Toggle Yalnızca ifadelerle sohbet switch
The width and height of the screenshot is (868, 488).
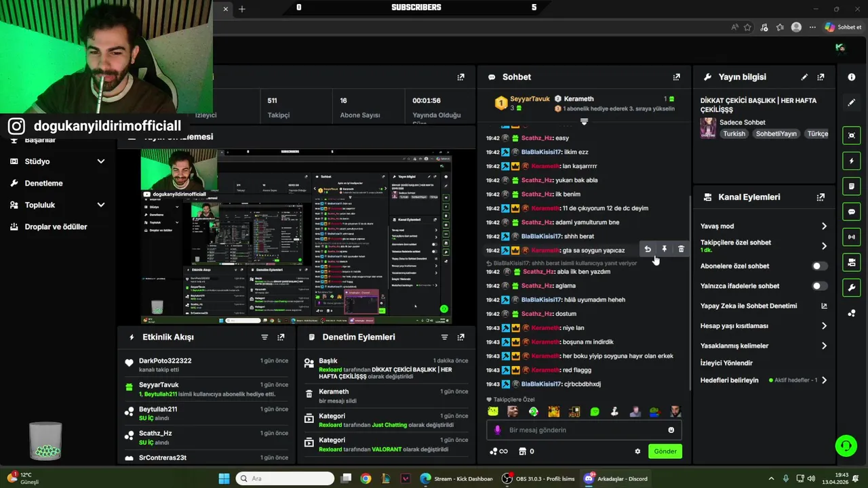[x=820, y=286]
